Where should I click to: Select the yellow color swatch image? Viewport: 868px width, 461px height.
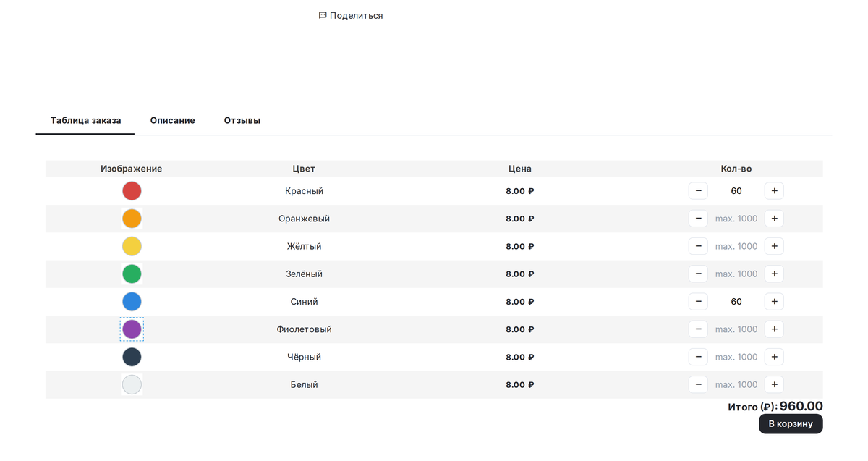click(132, 246)
